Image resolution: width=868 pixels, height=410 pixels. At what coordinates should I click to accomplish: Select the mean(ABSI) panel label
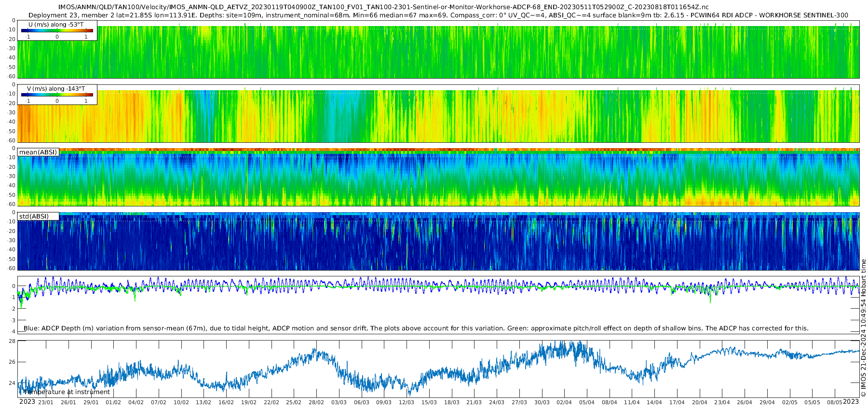[38, 152]
